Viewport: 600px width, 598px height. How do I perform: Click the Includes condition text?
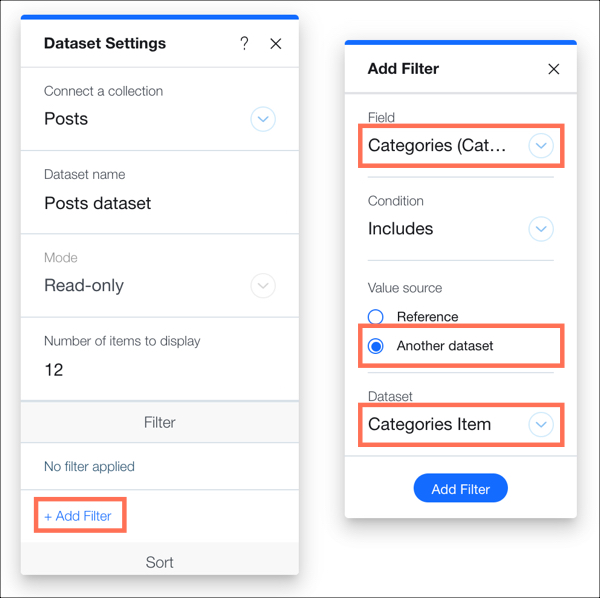pos(400,229)
